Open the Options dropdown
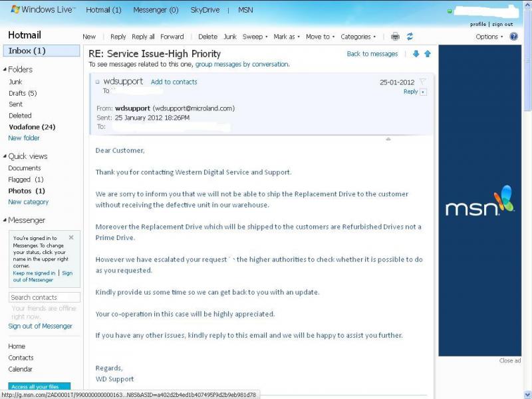The height and width of the screenshot is (399, 532). pos(489,37)
